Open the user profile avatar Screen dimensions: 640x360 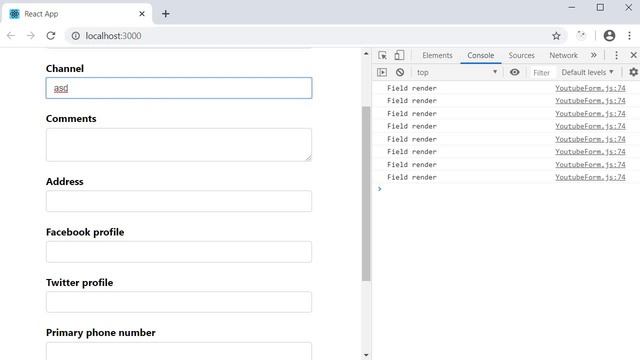609,36
